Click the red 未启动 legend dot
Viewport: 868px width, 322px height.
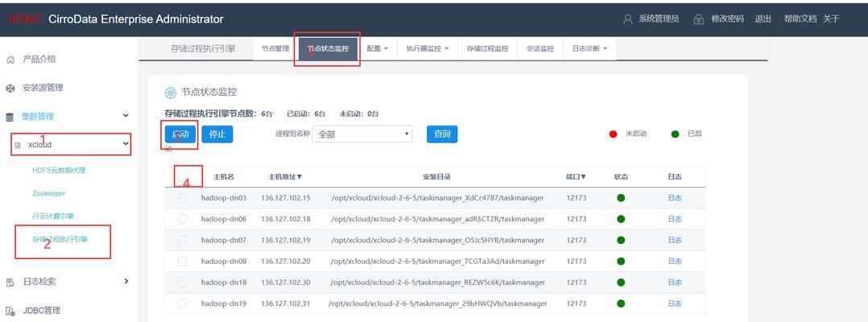pyautogui.click(x=613, y=134)
